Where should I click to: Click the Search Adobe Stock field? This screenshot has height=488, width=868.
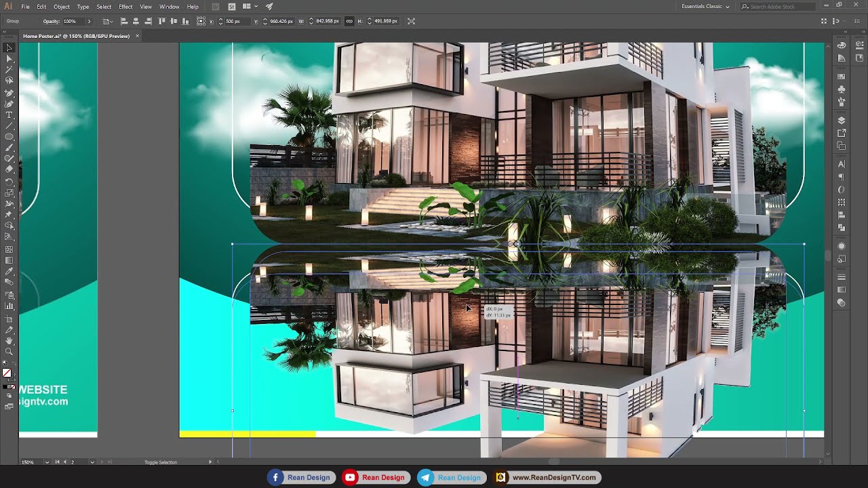point(778,6)
